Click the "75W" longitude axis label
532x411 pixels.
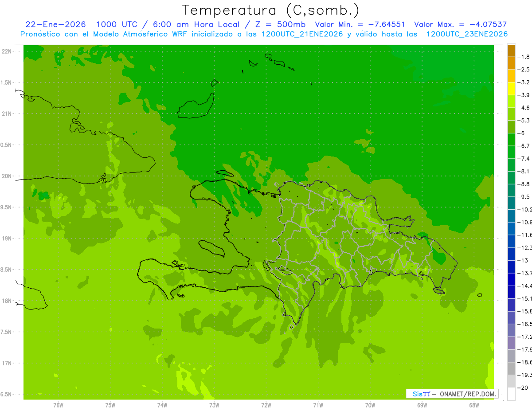pyautogui.click(x=110, y=405)
